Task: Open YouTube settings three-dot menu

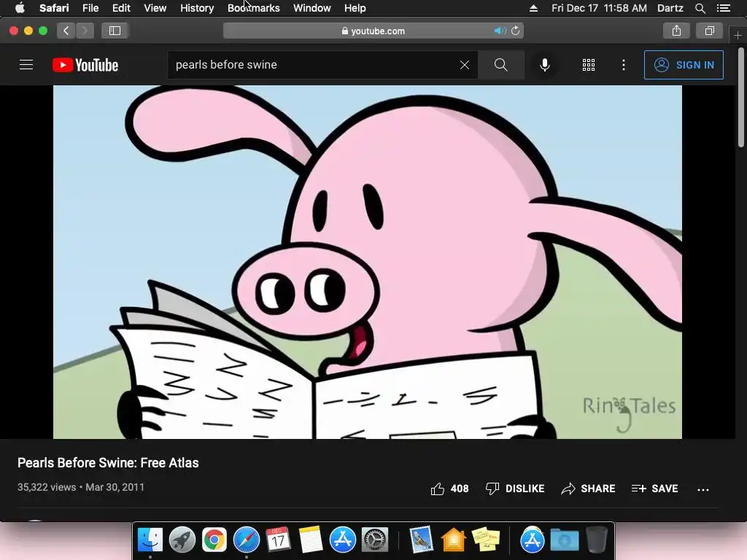Action: point(624,65)
